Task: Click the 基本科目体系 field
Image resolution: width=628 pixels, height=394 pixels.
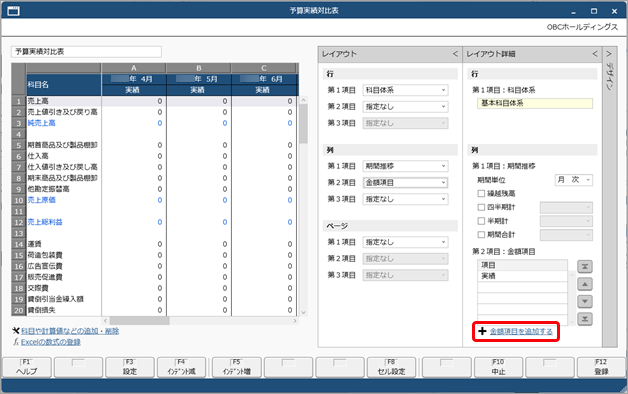Action: pyautogui.click(x=535, y=103)
